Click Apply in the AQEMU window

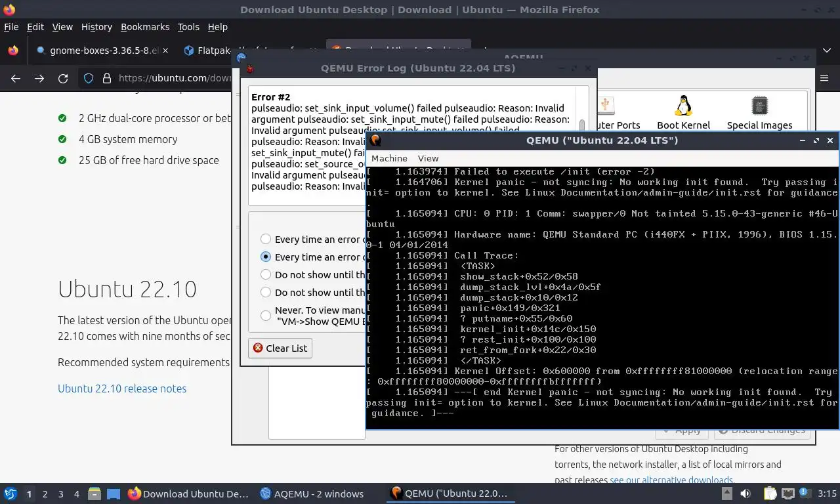681,430
